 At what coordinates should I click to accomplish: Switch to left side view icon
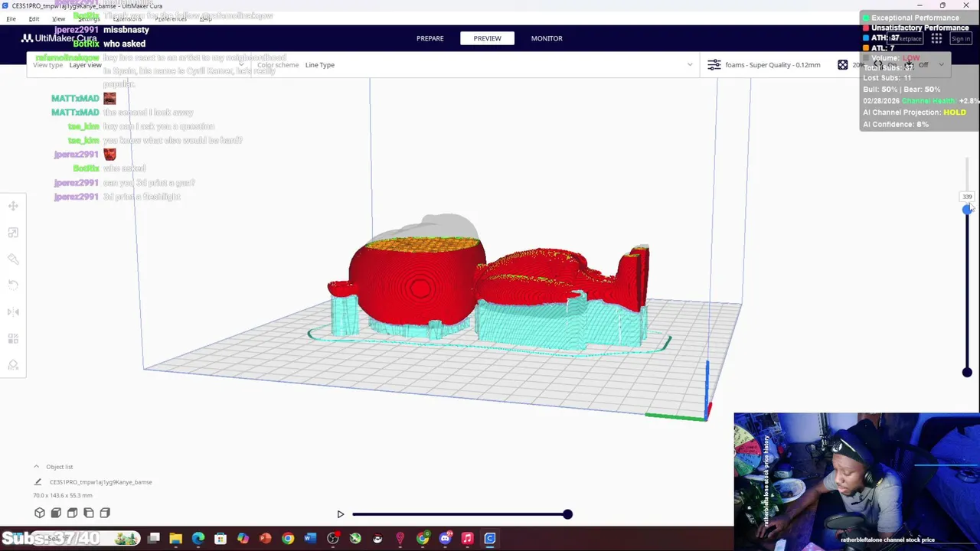pos(89,513)
